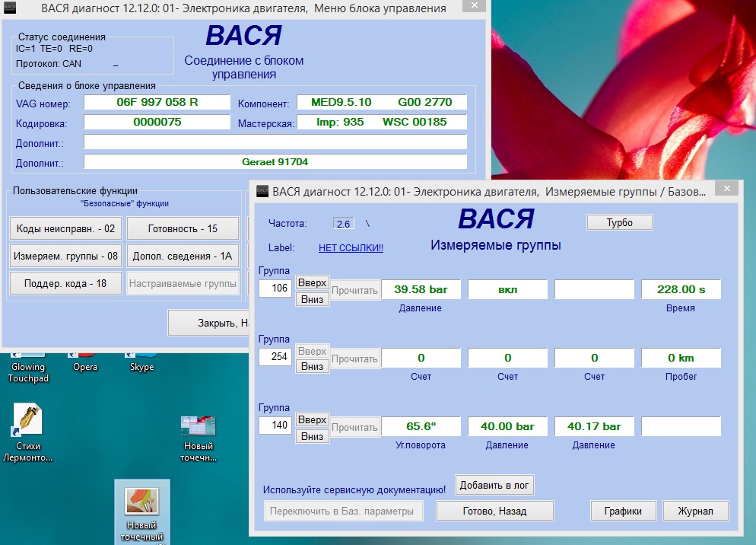
Task: Click IC=1 TE=0 RE=0 status text
Action: [x=54, y=49]
